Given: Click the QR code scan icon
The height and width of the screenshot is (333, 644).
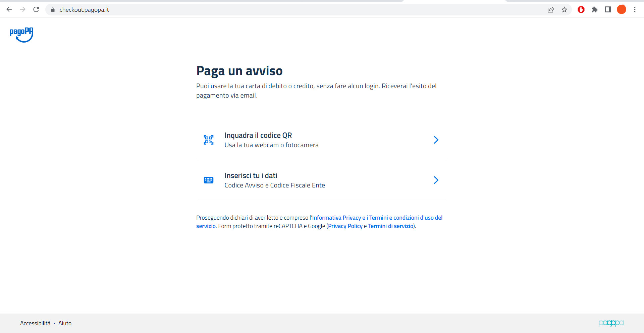Looking at the screenshot, I should (x=208, y=140).
